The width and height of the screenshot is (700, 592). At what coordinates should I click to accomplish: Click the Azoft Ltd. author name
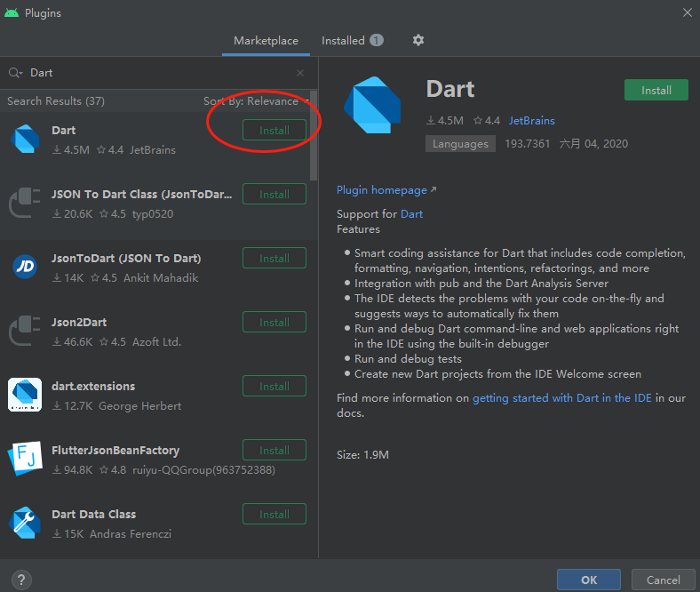coord(156,342)
